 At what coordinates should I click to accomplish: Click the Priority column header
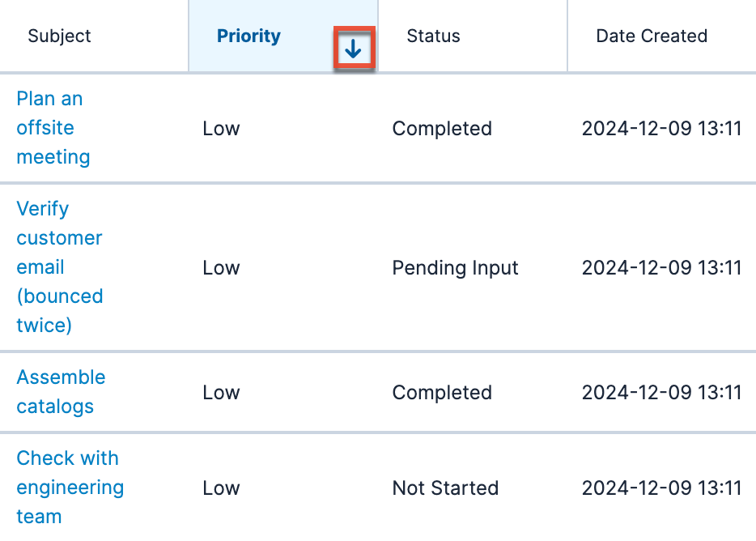click(x=248, y=36)
